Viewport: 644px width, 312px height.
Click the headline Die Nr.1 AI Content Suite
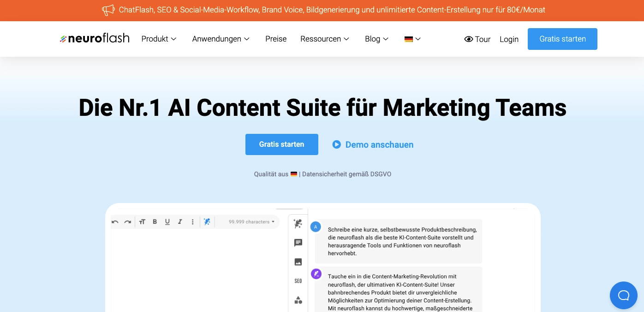pos(322,108)
